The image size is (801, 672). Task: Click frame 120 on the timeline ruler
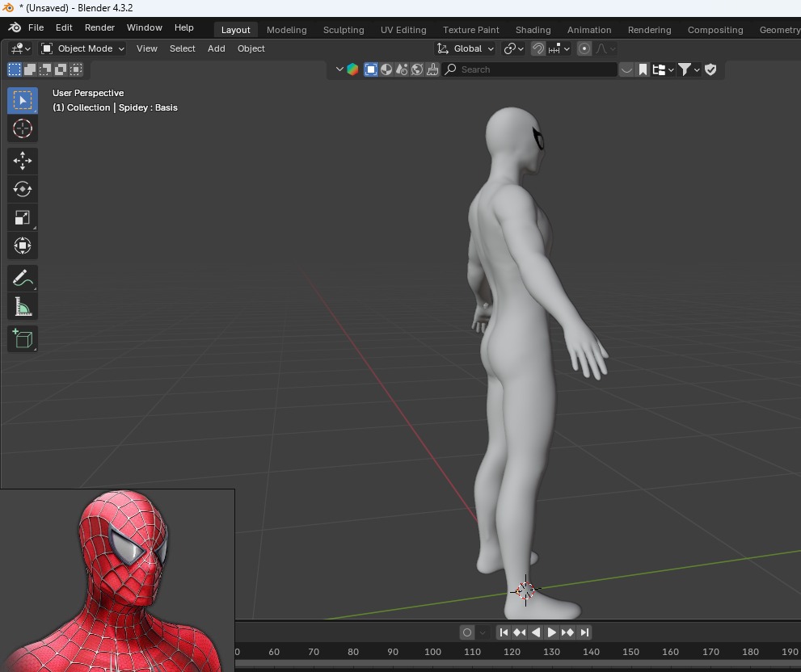click(x=512, y=652)
